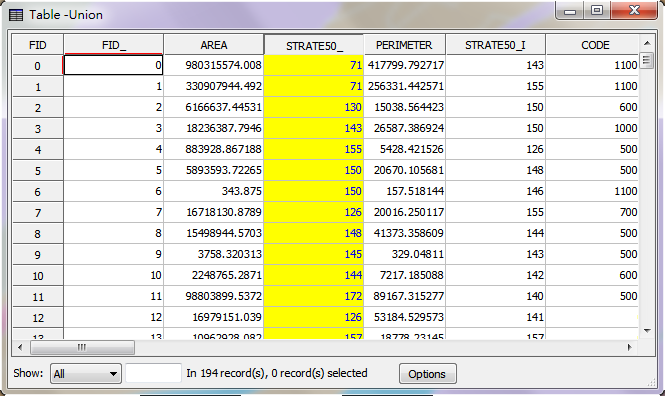Screen dimensions: 665x396
Task: Click AREA cell 18236387.7946
Action: tap(214, 128)
